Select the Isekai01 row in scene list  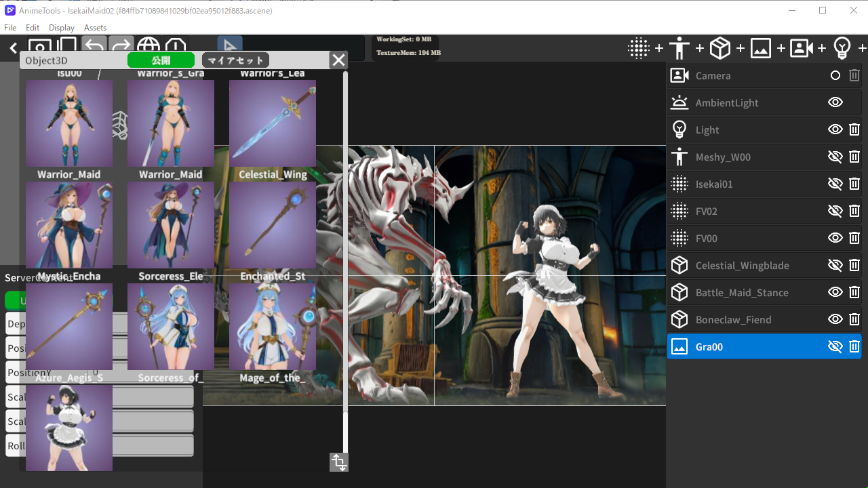[x=764, y=184]
